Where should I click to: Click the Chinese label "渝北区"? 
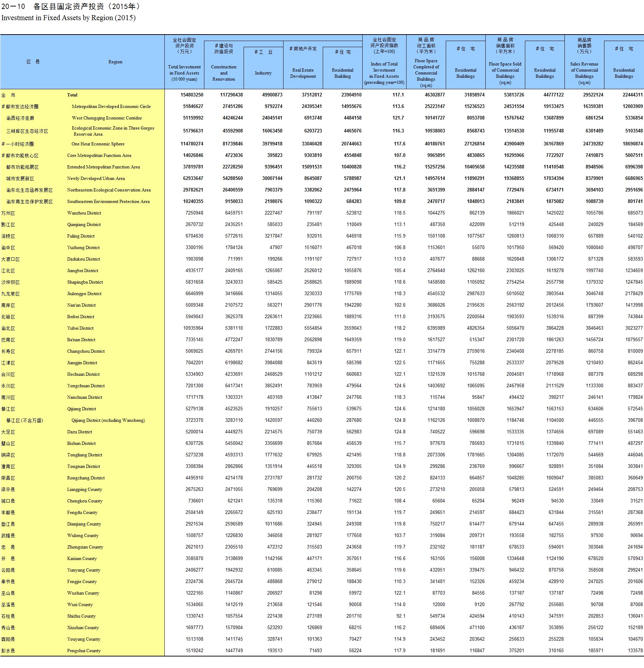tap(8, 328)
